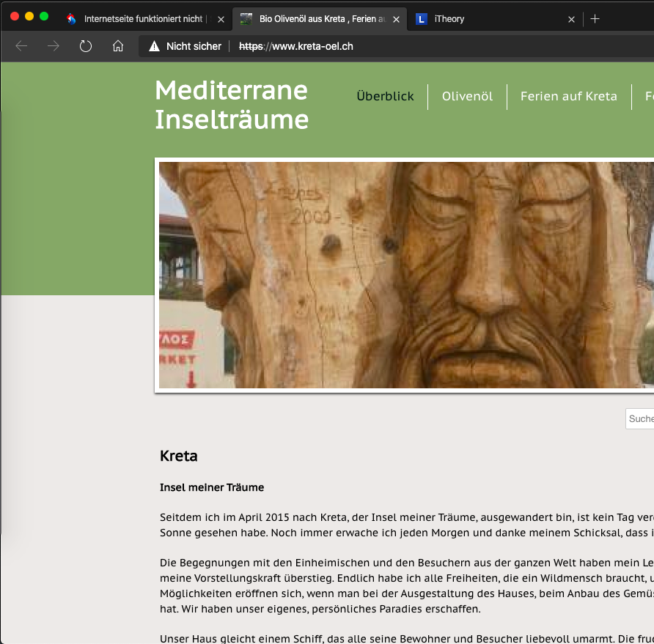Open the Olivenöl navigation item
Image resolution: width=654 pixels, height=644 pixels.
tap(467, 97)
